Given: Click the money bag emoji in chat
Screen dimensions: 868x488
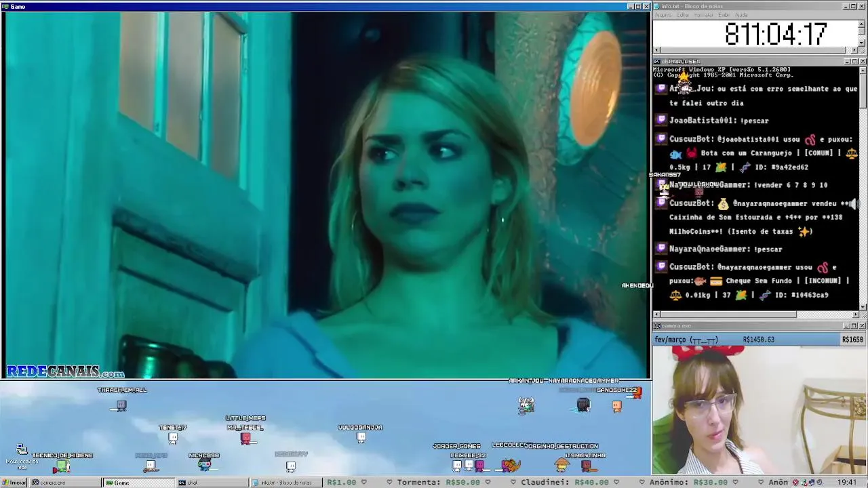Looking at the screenshot, I should pos(723,203).
